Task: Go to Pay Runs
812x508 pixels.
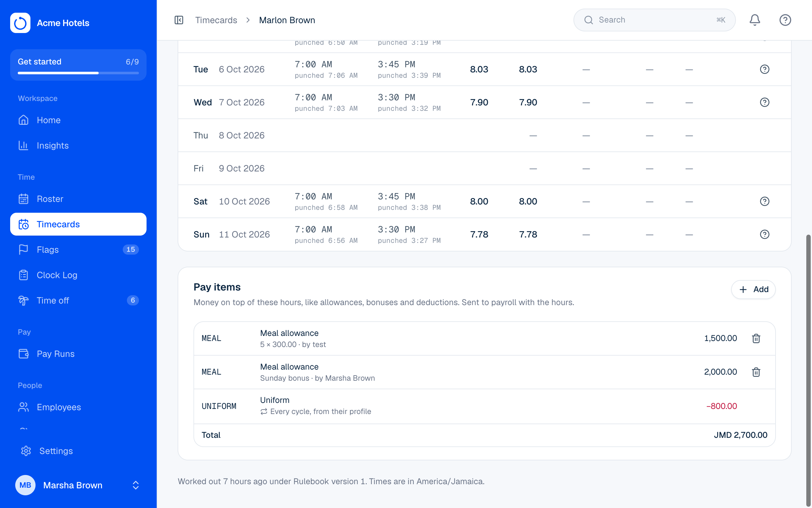Action: point(78,354)
